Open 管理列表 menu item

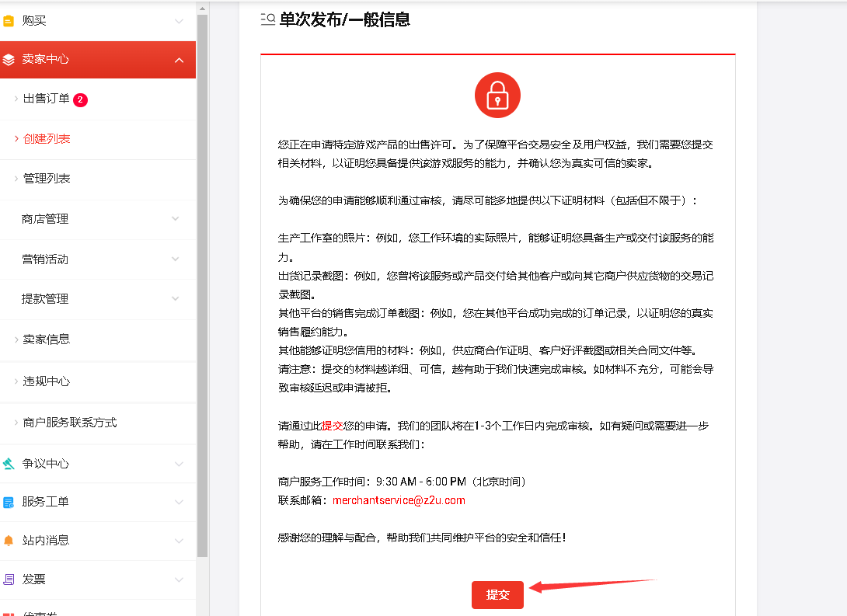click(47, 179)
